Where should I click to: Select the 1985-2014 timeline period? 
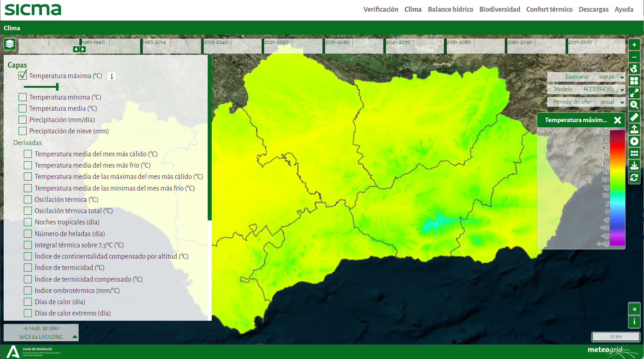tap(154, 42)
